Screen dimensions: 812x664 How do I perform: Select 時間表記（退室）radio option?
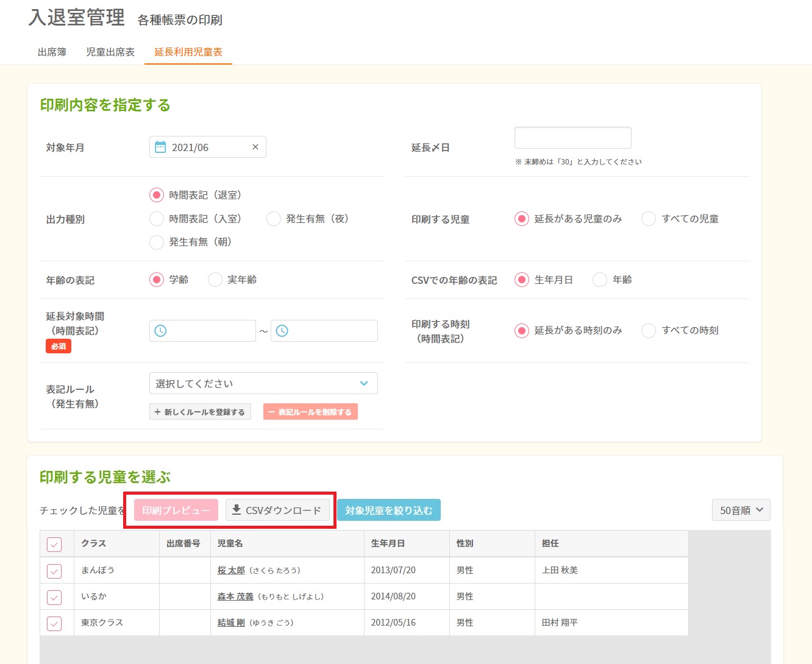[157, 195]
